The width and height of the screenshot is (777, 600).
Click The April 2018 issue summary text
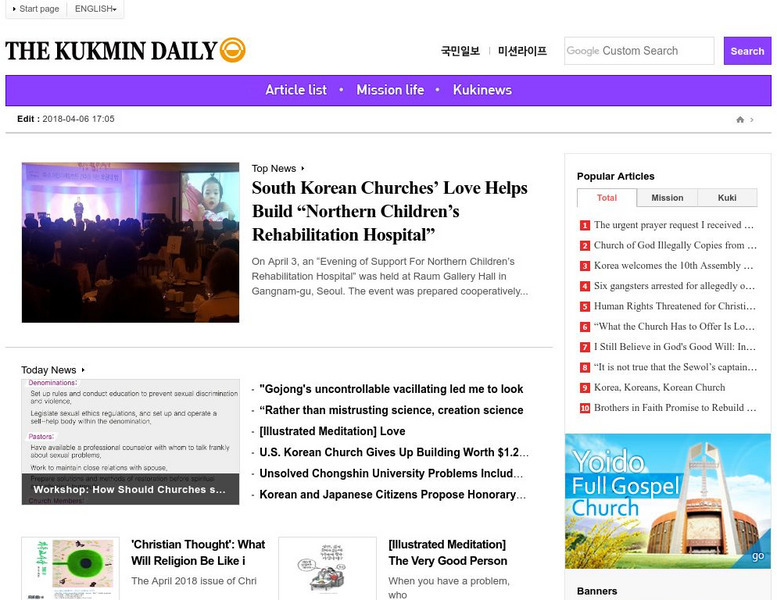(x=194, y=581)
